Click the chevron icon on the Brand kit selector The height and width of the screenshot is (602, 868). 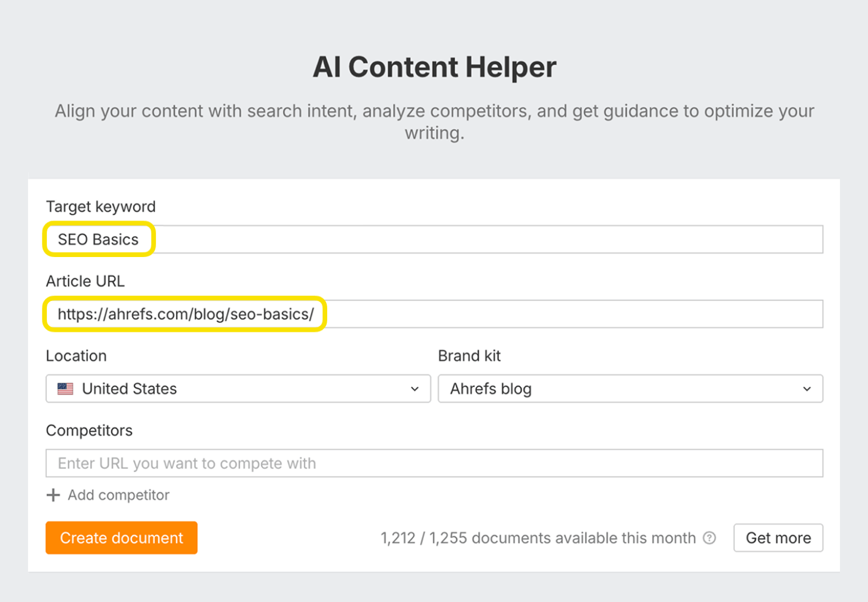(807, 388)
